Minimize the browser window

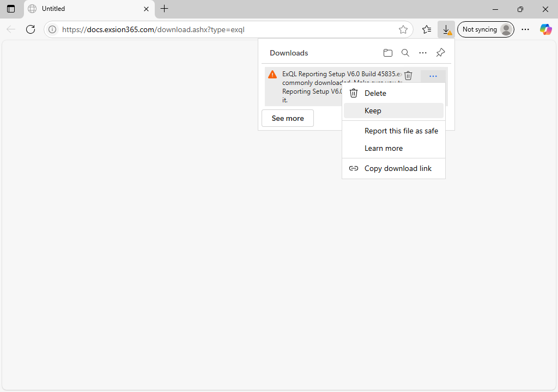pyautogui.click(x=495, y=9)
